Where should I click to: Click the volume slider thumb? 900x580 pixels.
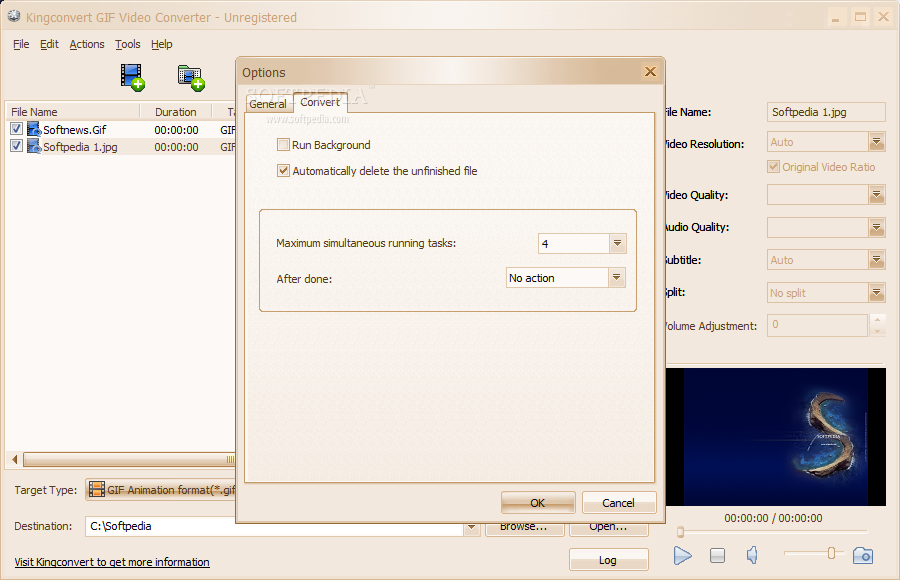point(831,553)
